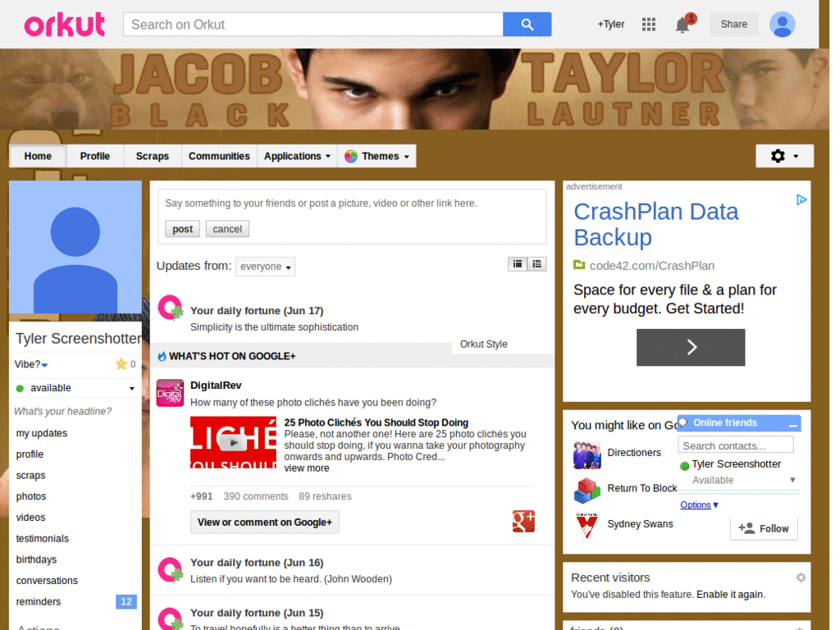Expand the Themes dropdown menu

coord(377,156)
